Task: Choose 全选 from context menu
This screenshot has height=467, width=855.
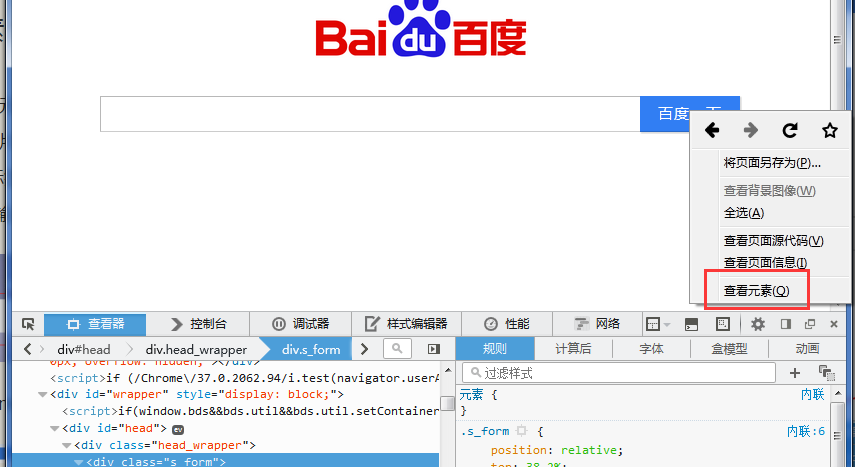Action: (x=744, y=213)
